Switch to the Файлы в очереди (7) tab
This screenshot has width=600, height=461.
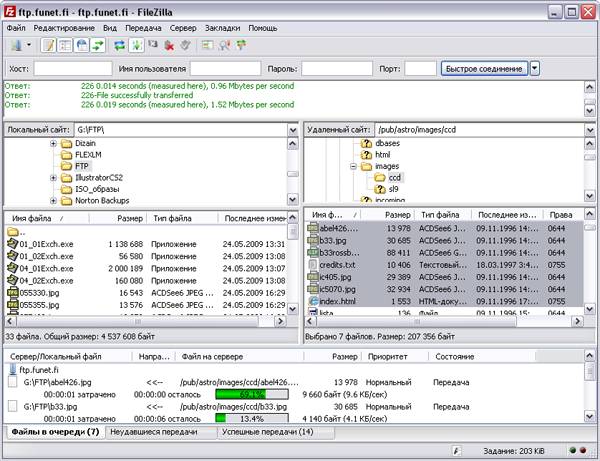tap(55, 432)
